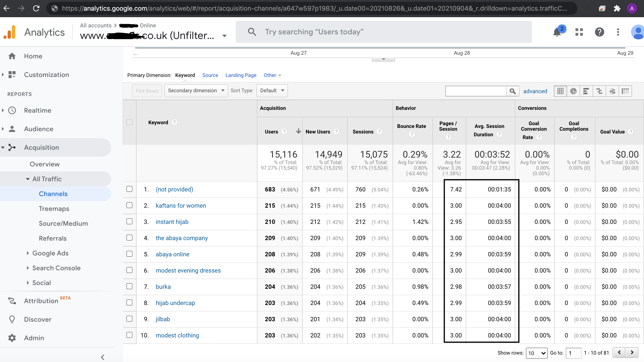Tick the checkbox for kaftans for women
Viewport: 644px width, 362px height.
pos(129,205)
